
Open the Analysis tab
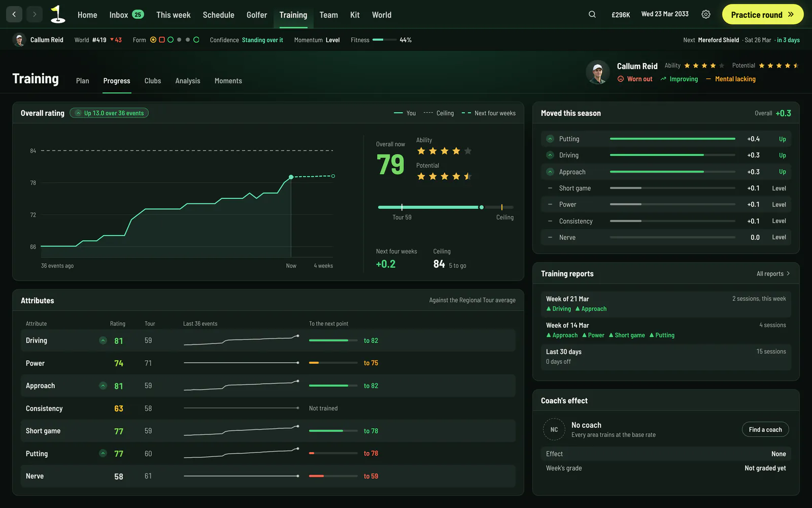pyautogui.click(x=188, y=81)
